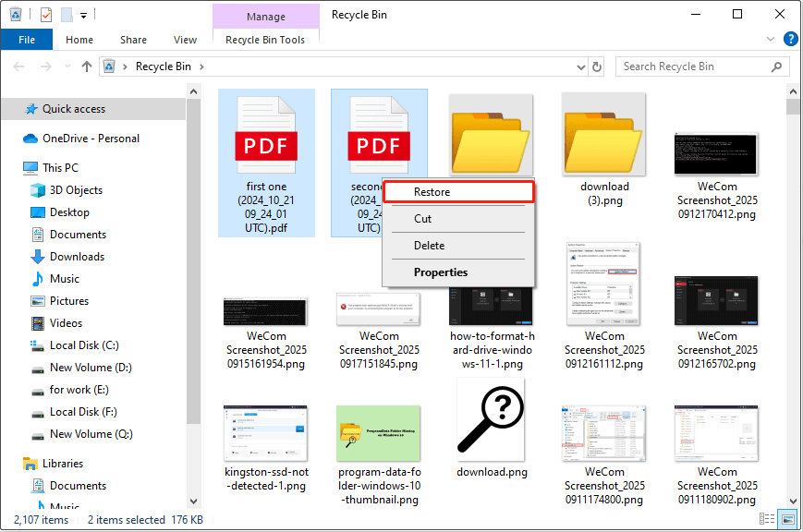Click the up one level navigation arrow
Screen dimensions: 803x532
[87, 66]
